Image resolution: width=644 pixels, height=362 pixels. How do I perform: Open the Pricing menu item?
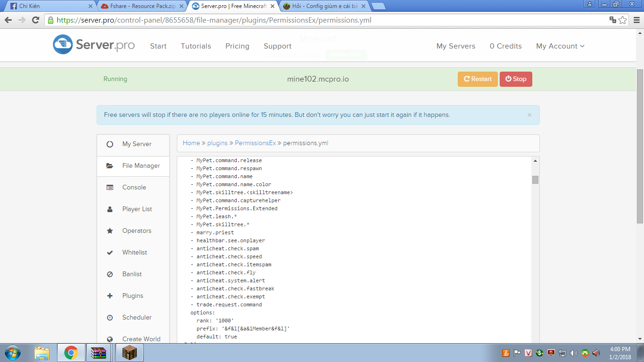click(237, 46)
